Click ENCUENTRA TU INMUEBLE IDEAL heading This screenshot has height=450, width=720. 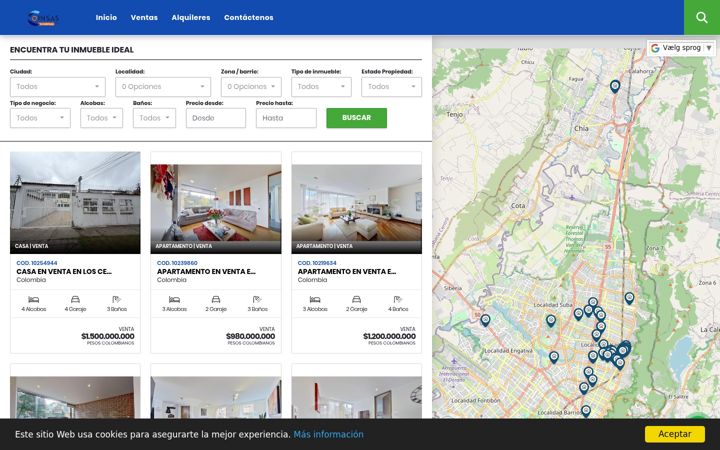(x=72, y=50)
